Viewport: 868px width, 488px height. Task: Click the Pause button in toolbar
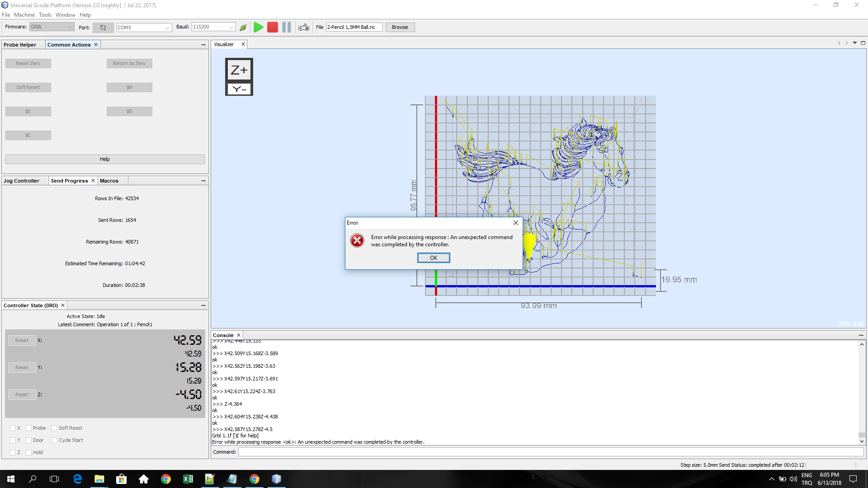pos(287,27)
